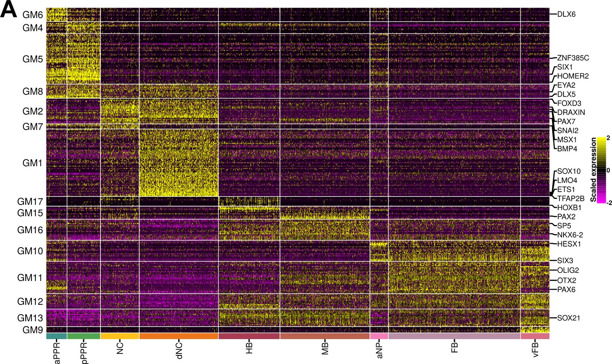Select the pink aNP cluster color bar
The image size is (612, 364).
click(379, 336)
